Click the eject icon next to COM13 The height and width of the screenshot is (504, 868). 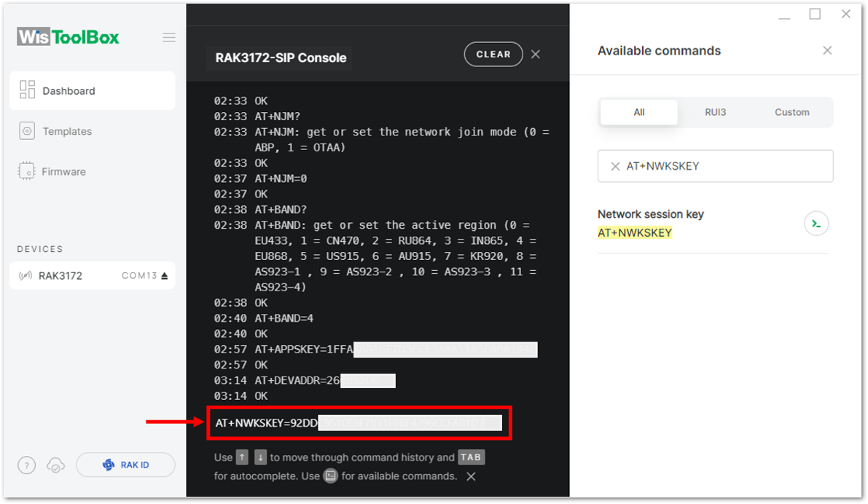[165, 275]
